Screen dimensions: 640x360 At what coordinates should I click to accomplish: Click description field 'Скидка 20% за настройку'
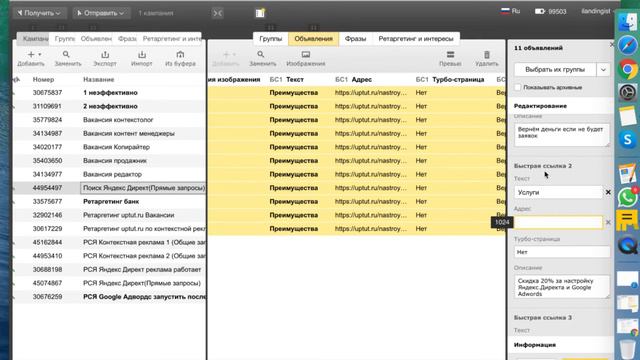pyautogui.click(x=562, y=287)
